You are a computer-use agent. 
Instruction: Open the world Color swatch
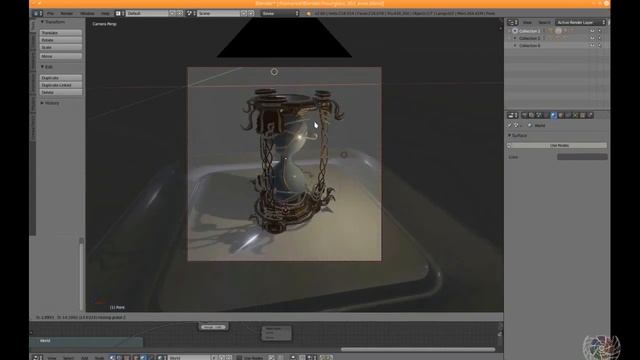tap(582, 157)
